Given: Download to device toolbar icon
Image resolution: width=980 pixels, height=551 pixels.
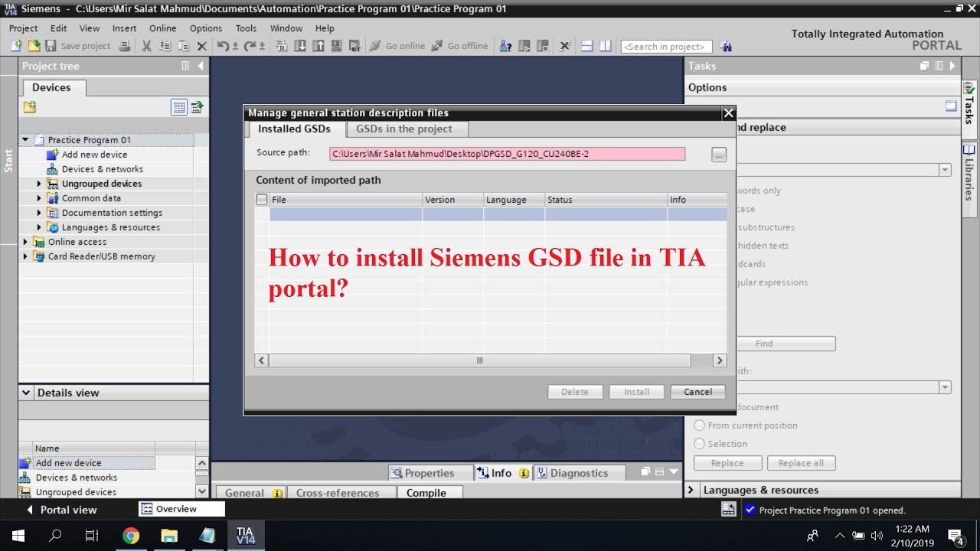Looking at the screenshot, I should 299,46.
